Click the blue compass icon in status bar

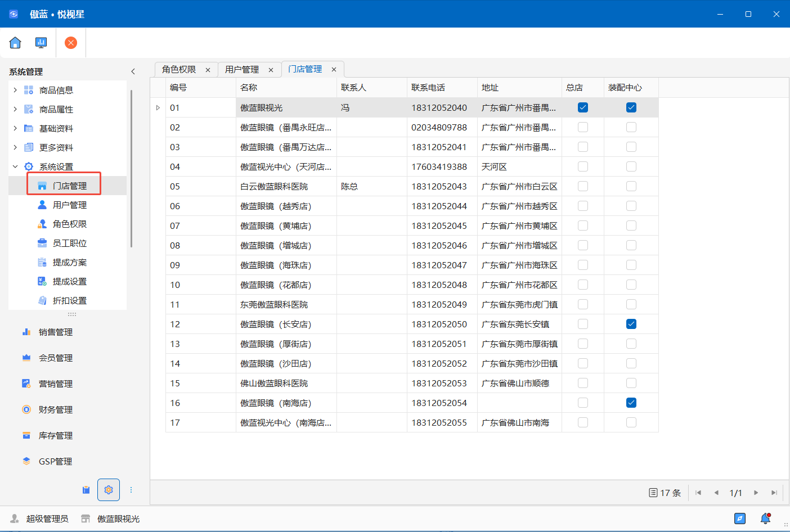pos(740,519)
